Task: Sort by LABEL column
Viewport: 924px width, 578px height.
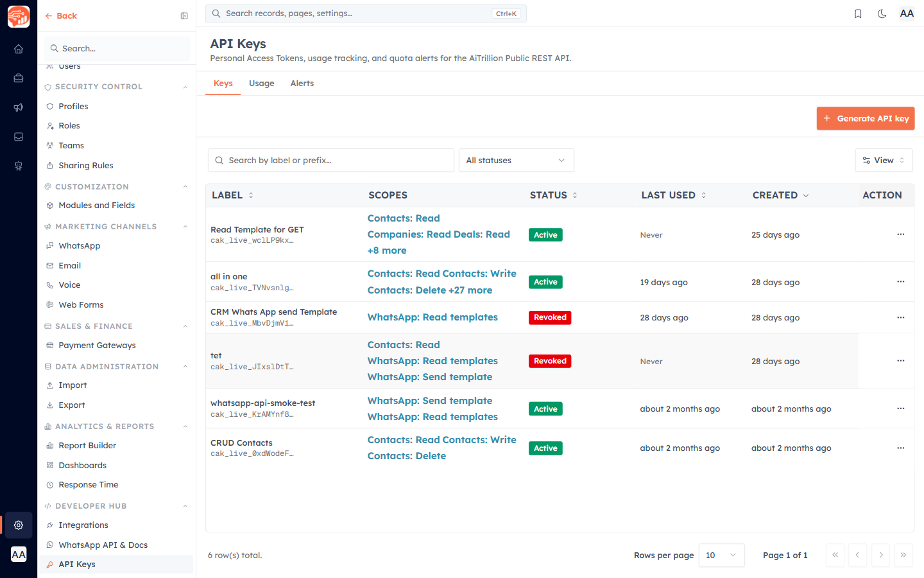Action: pyautogui.click(x=233, y=195)
